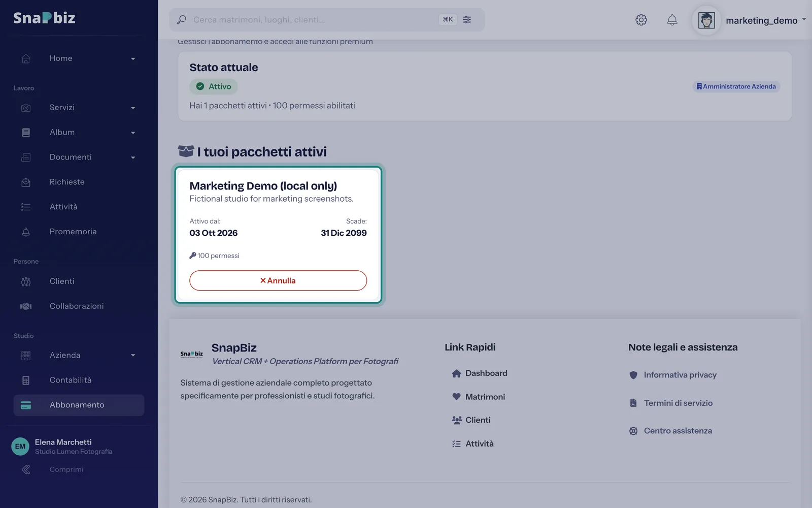
Task: Click the Album book icon
Action: click(x=26, y=133)
